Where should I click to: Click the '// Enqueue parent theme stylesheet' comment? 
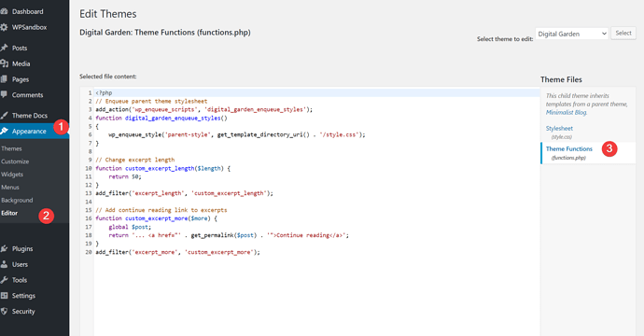tap(151, 101)
